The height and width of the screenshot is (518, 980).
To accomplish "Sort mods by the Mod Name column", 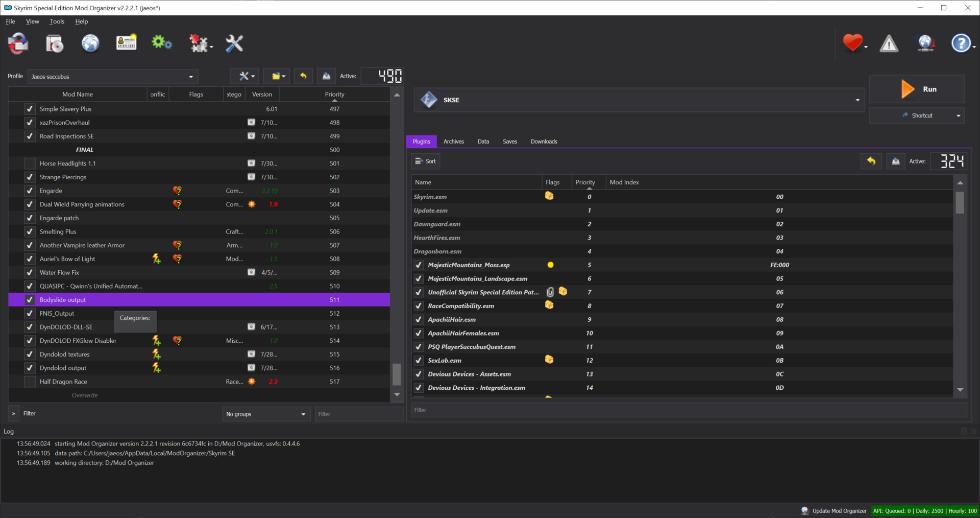I will [78, 95].
